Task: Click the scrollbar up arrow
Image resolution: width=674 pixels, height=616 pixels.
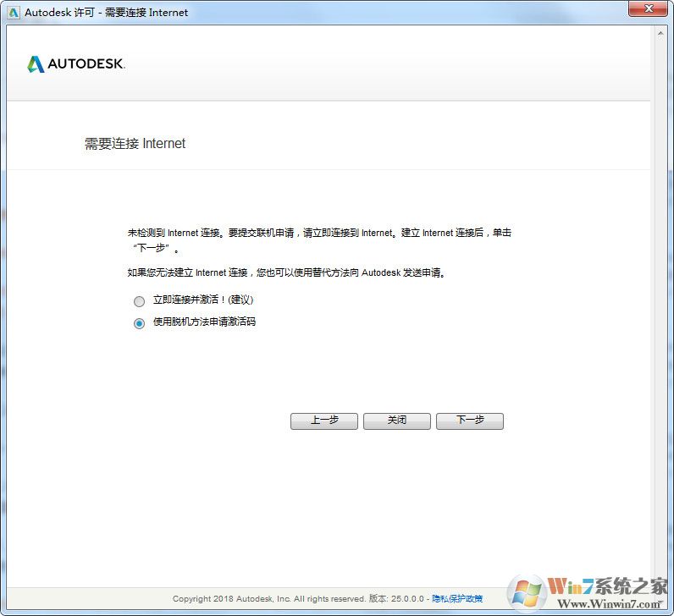Action: pyautogui.click(x=660, y=34)
